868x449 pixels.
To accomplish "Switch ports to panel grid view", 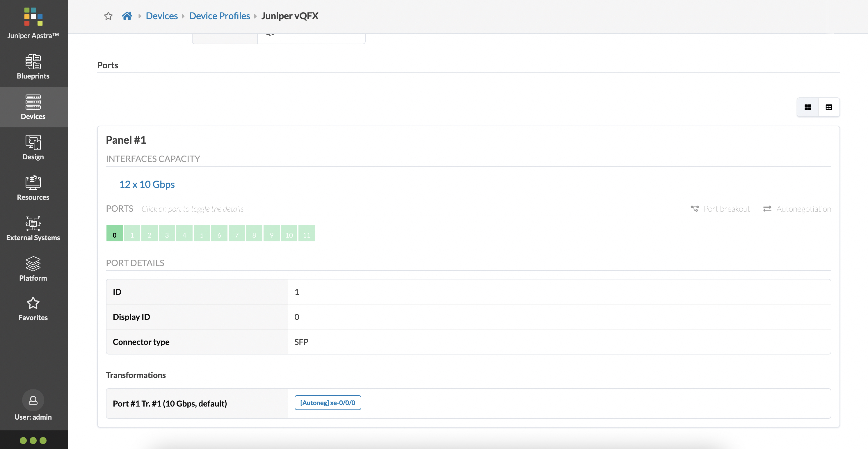I will (x=808, y=107).
